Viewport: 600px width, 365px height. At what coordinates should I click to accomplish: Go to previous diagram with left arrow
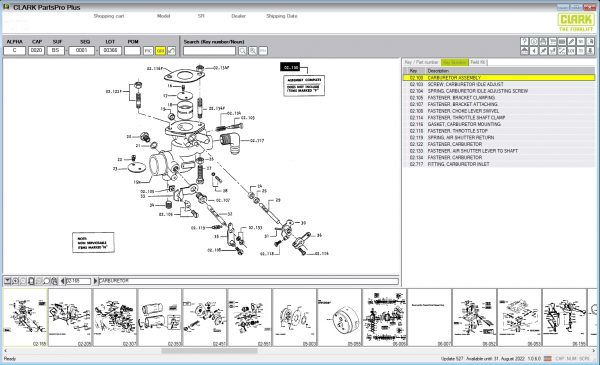point(63,281)
